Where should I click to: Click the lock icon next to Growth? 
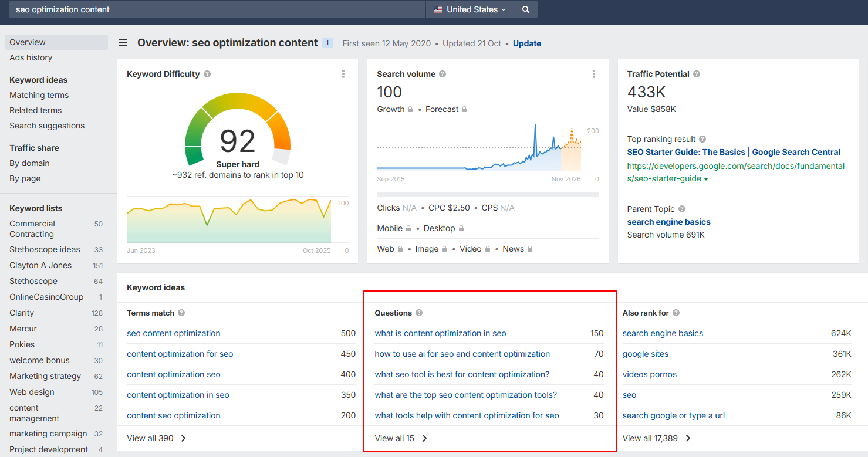410,109
